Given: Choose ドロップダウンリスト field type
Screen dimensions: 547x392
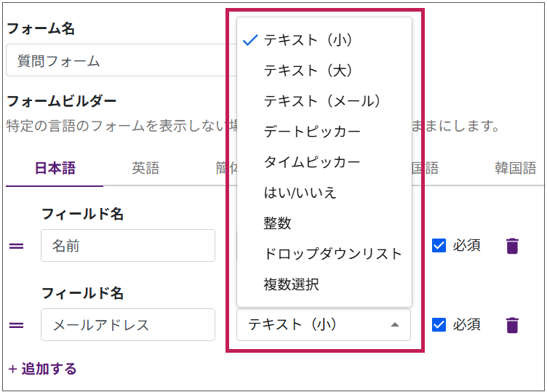Looking at the screenshot, I should 332,254.
